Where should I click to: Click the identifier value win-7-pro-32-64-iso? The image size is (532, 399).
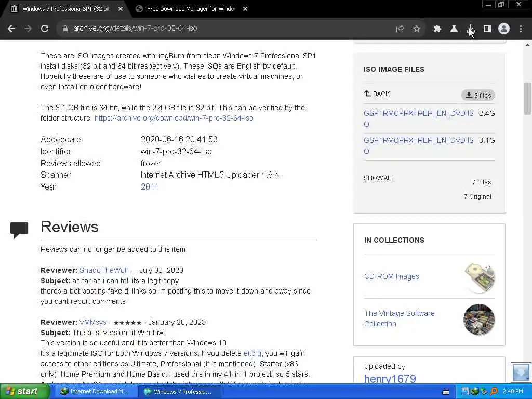[176, 152]
